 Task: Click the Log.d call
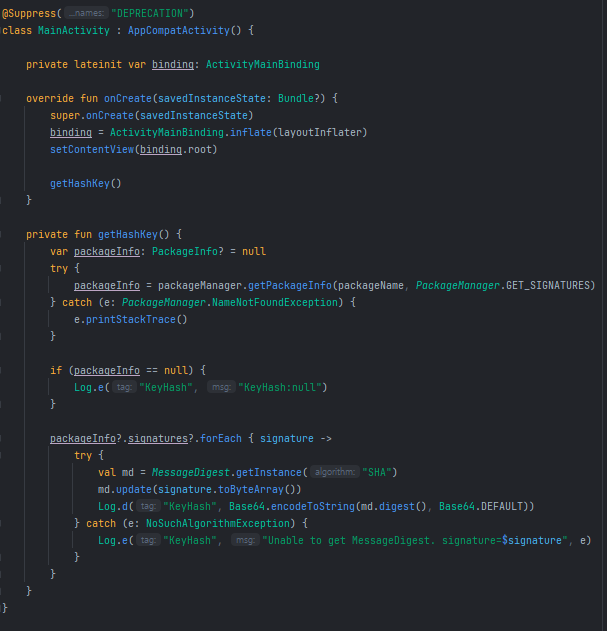tap(113, 506)
